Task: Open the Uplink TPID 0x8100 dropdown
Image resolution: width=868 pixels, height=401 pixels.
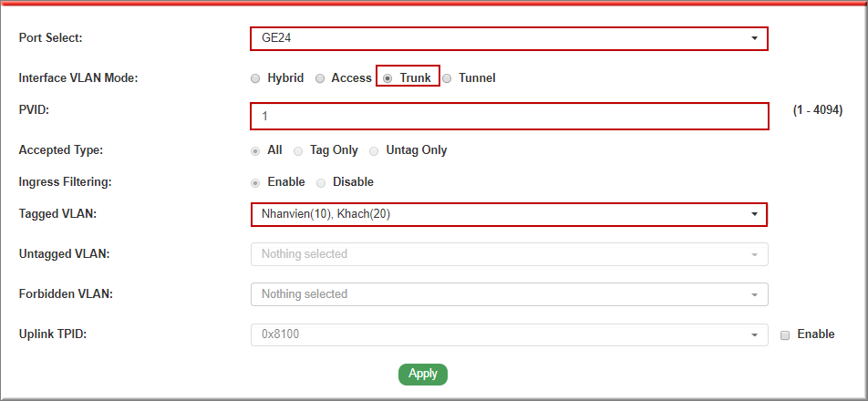Action: point(508,334)
